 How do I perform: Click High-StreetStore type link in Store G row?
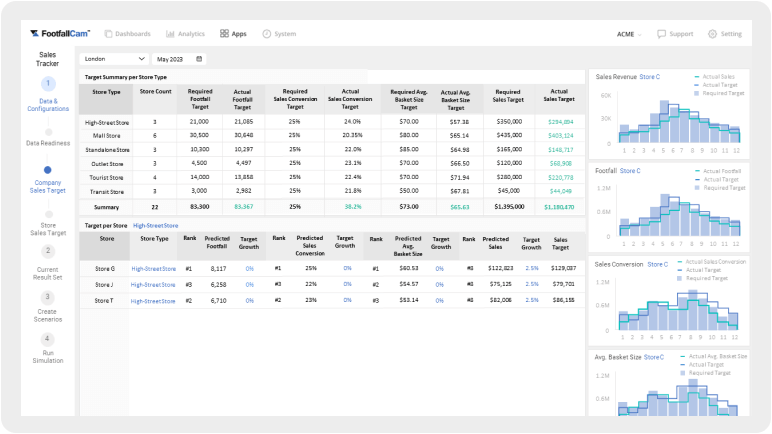coord(154,269)
